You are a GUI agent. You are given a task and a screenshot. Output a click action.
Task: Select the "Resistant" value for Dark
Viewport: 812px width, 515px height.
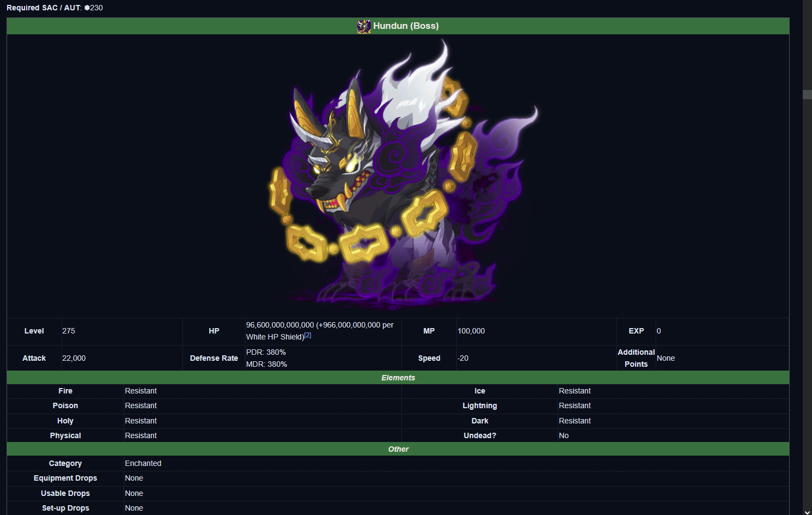coord(575,421)
